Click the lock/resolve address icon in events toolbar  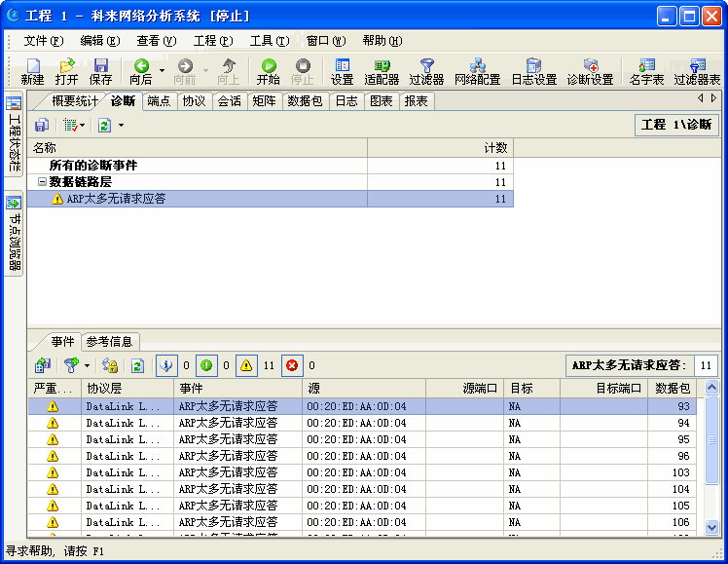pyautogui.click(x=110, y=365)
